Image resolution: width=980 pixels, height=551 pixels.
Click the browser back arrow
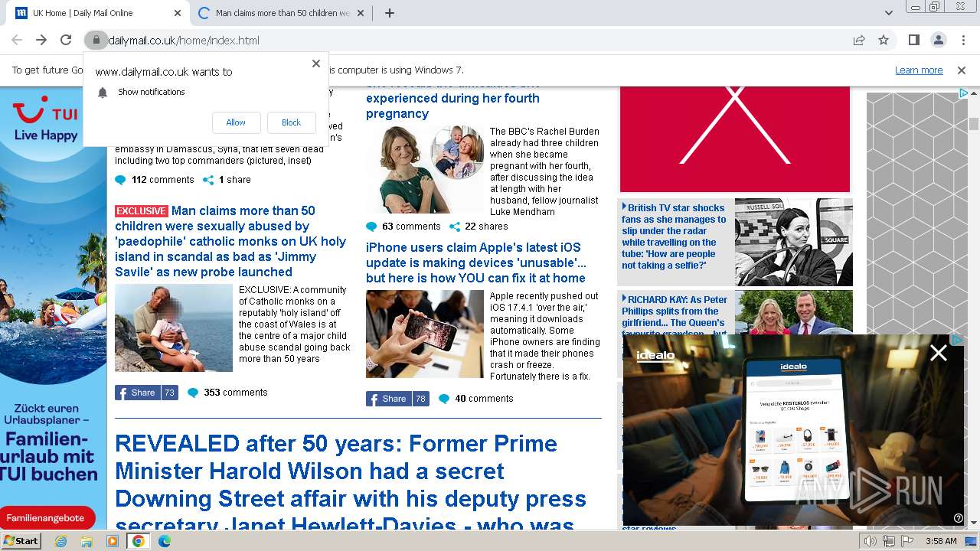tap(17, 40)
